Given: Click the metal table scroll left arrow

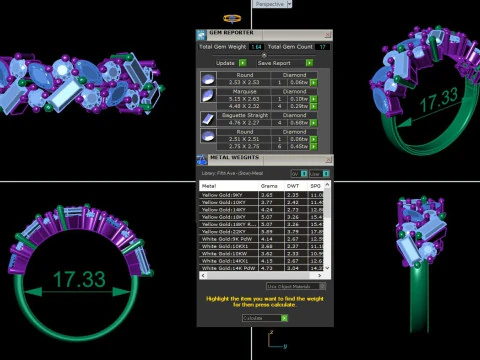Looking at the screenshot, I should click(x=203, y=276).
